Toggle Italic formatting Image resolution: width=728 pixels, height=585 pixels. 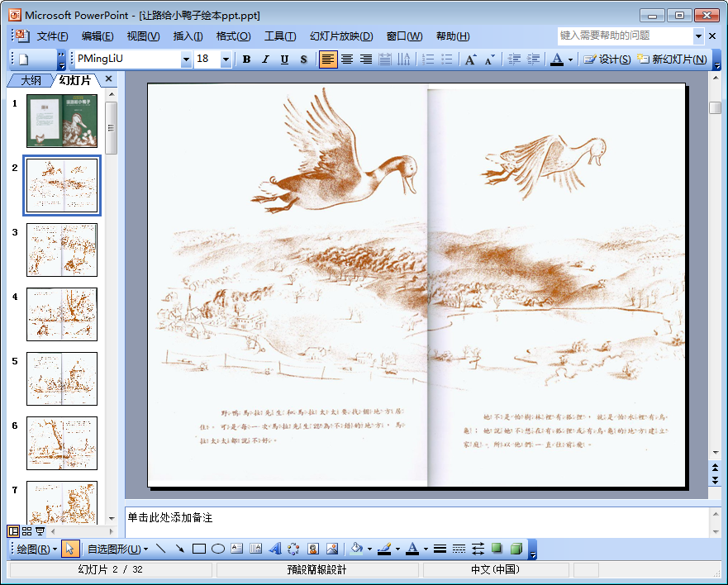click(265, 59)
